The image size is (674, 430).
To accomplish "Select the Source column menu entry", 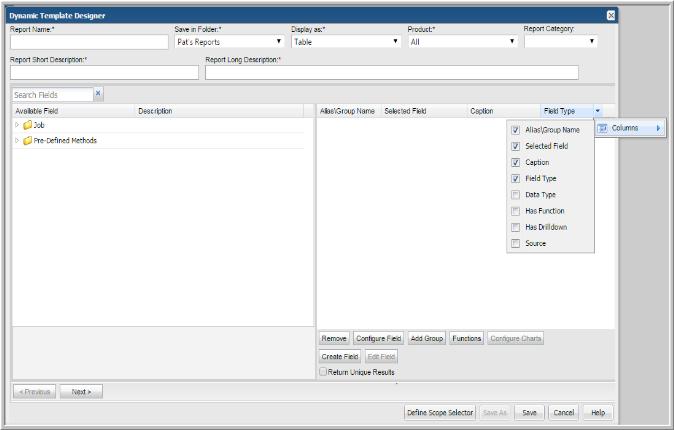I will (x=535, y=243).
